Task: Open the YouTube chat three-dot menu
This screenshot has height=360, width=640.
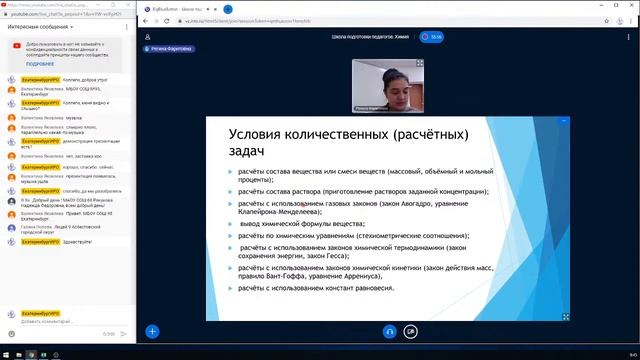Action: tap(127, 27)
